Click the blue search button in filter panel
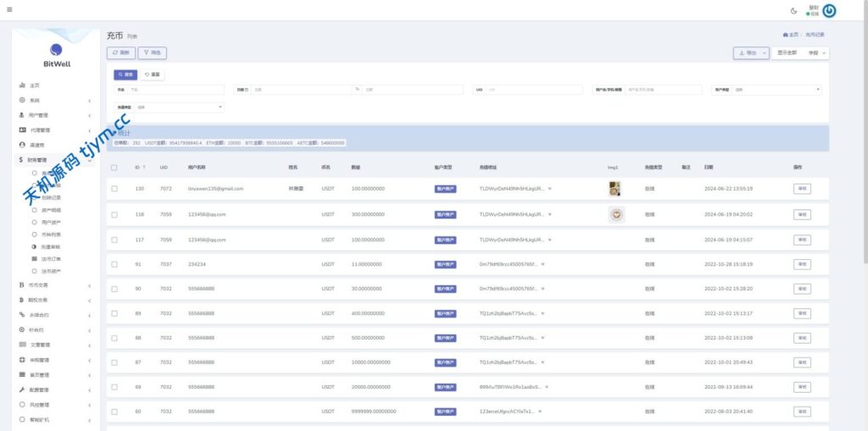The height and width of the screenshot is (431, 868). 125,75
